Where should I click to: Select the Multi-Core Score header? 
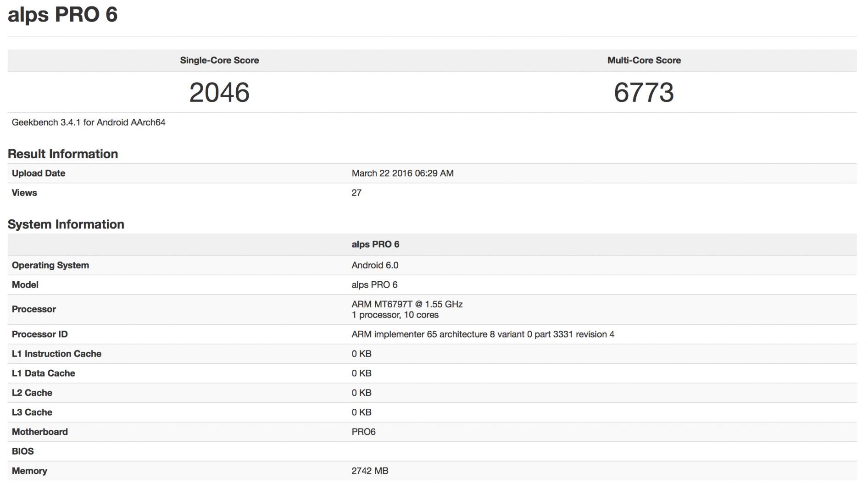644,60
